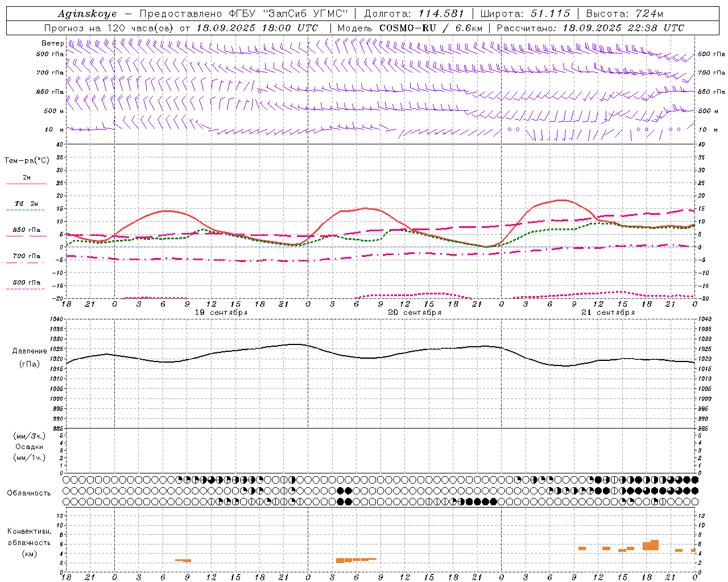Click the "19 сентября" date label

[221, 313]
